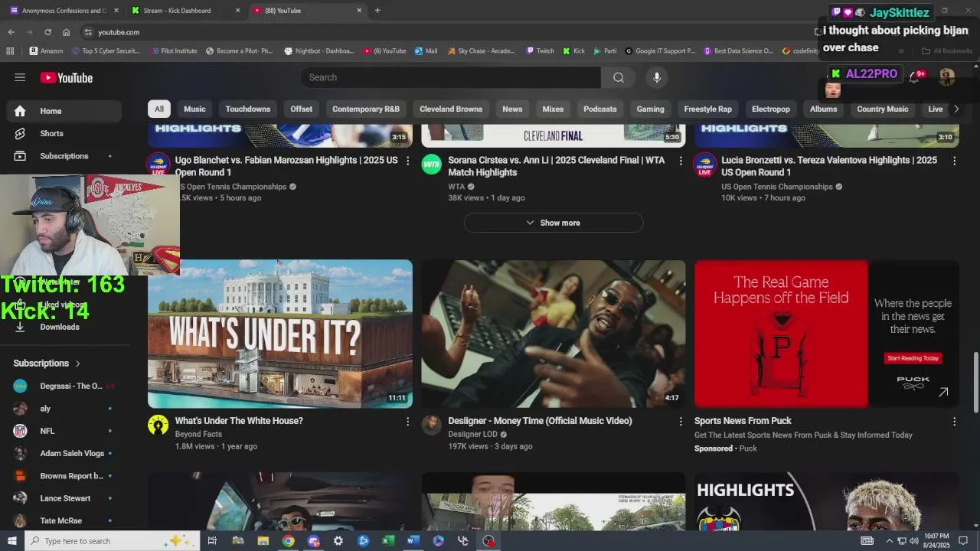Open Twitch bookmark
The width and height of the screenshot is (980, 551).
point(540,51)
